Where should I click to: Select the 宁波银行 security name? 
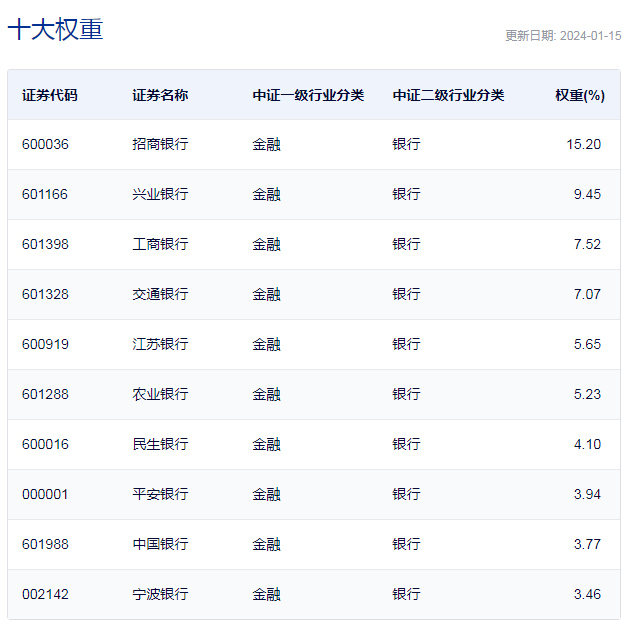click(160, 594)
